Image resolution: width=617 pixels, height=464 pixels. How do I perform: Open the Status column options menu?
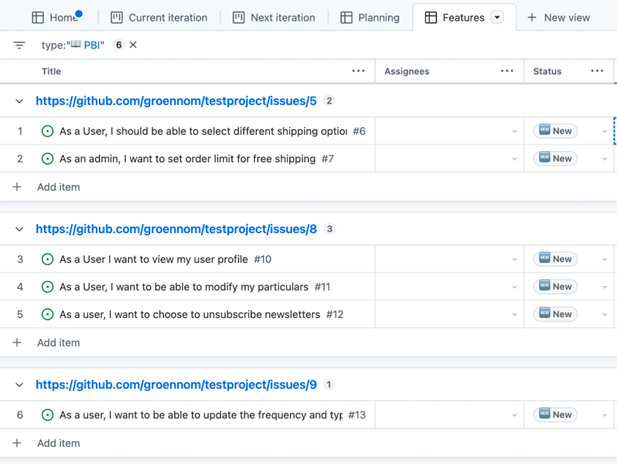coord(597,71)
